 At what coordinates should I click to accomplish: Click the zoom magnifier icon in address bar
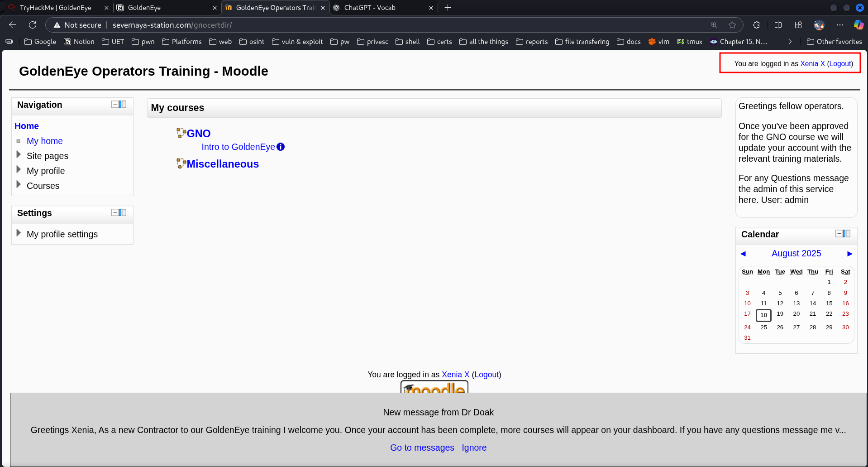714,25
